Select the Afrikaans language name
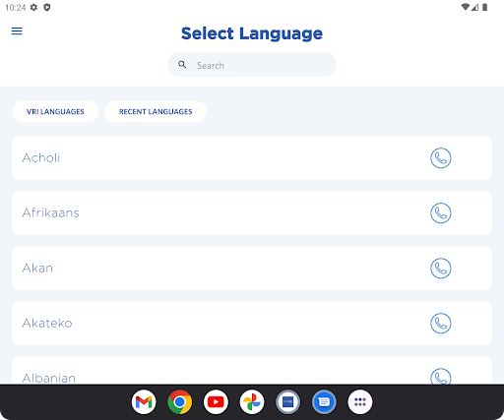This screenshot has height=420, width=504. [51, 213]
